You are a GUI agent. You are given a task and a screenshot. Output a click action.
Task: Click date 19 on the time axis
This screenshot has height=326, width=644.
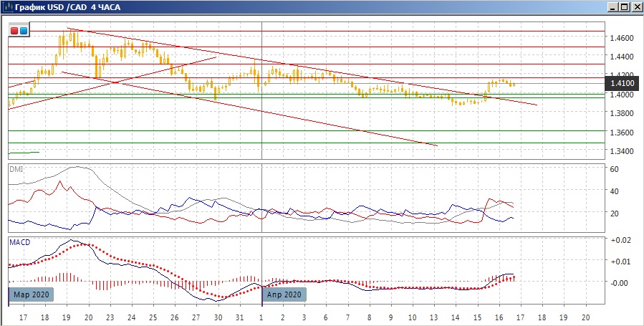[x=67, y=317]
